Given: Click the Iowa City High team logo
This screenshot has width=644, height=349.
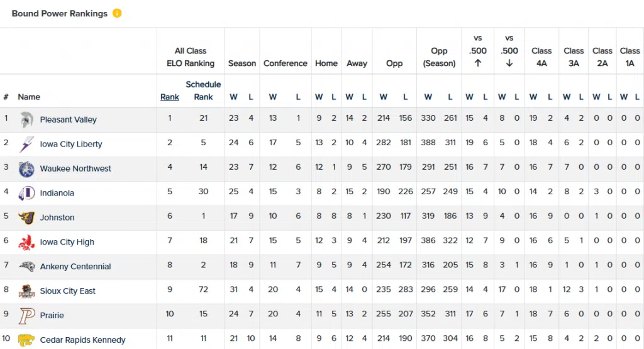Looking at the screenshot, I should point(26,242).
